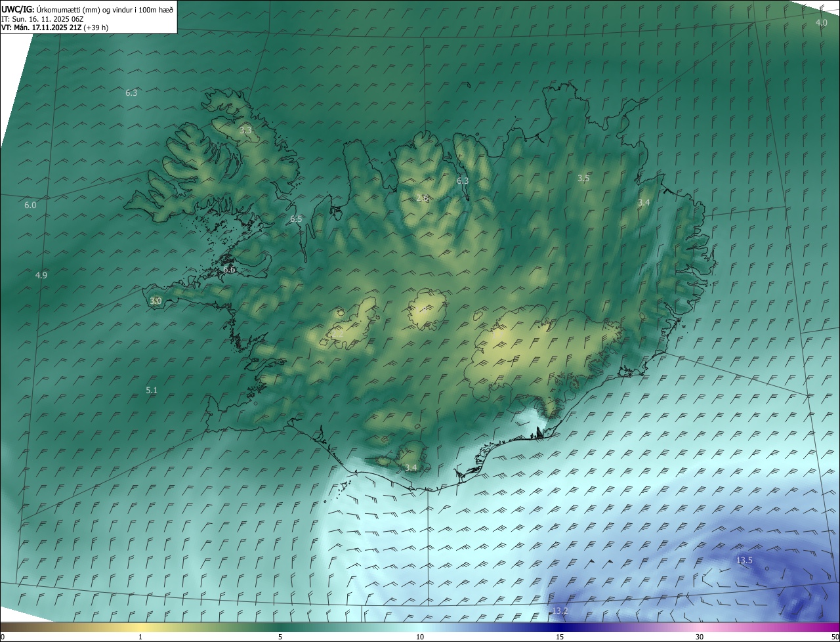Click the 6.5 value on the map

pyautogui.click(x=296, y=219)
